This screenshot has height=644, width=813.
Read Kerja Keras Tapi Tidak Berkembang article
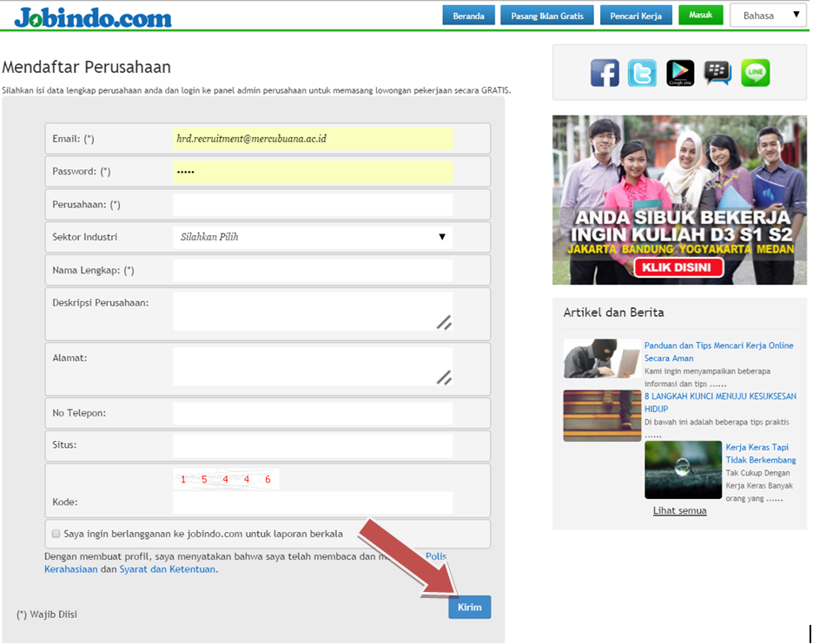coord(761,453)
